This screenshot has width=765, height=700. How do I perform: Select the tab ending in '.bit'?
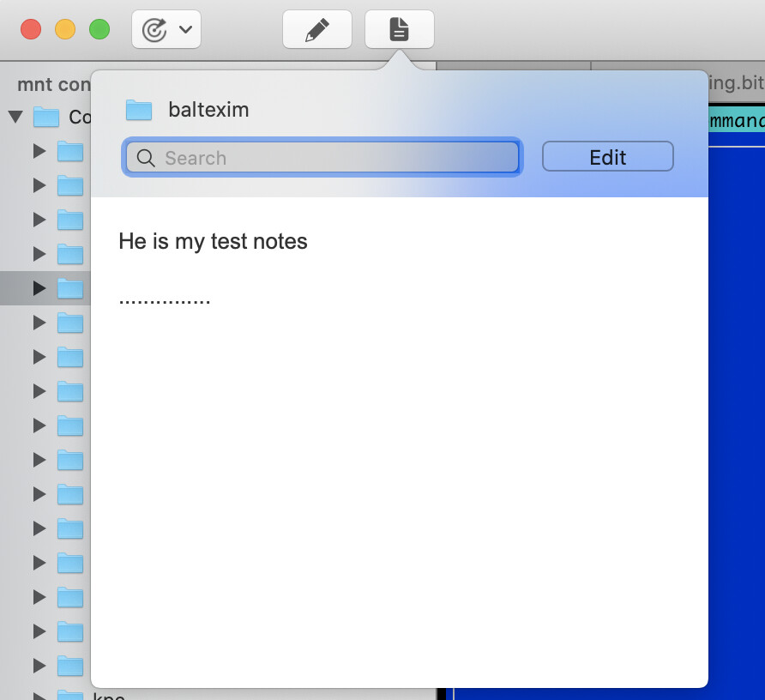click(x=736, y=84)
